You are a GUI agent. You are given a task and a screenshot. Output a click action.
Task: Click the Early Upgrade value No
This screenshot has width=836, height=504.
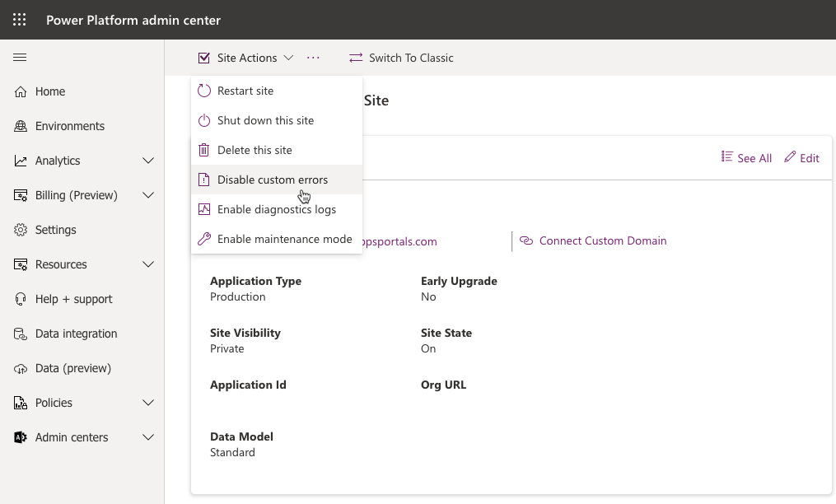tap(428, 296)
